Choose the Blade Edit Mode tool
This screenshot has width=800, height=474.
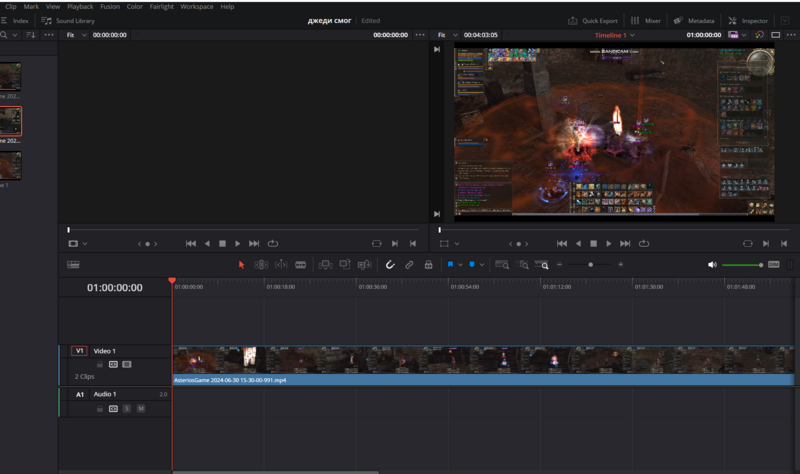click(x=301, y=265)
